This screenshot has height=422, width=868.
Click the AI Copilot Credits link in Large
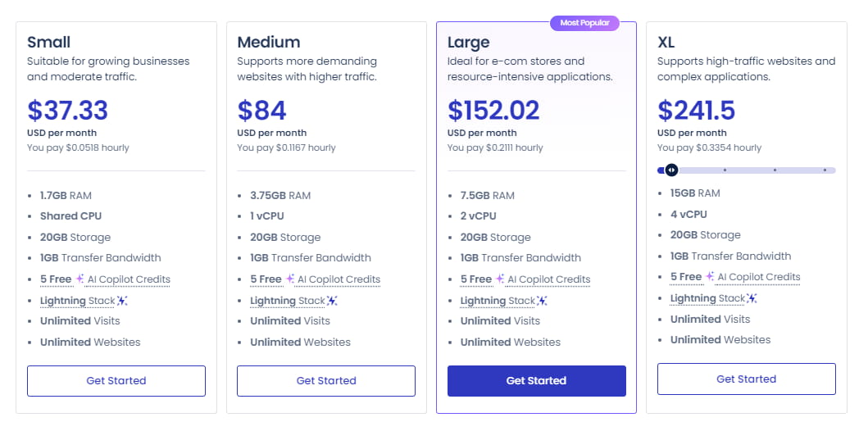click(x=548, y=279)
